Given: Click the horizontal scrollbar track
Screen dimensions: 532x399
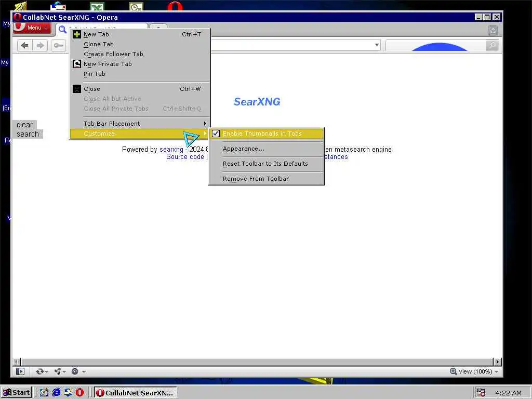Looking at the screenshot, I should 257,362.
